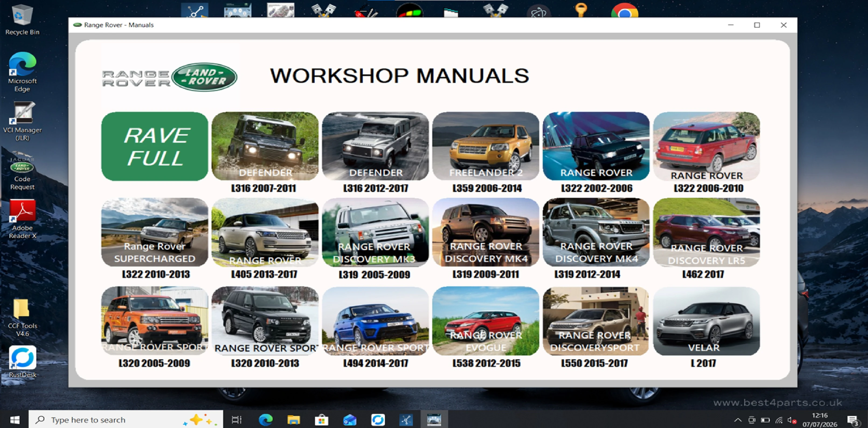The height and width of the screenshot is (428, 868).
Task: Open the gold key desktop icon
Action: tap(581, 10)
